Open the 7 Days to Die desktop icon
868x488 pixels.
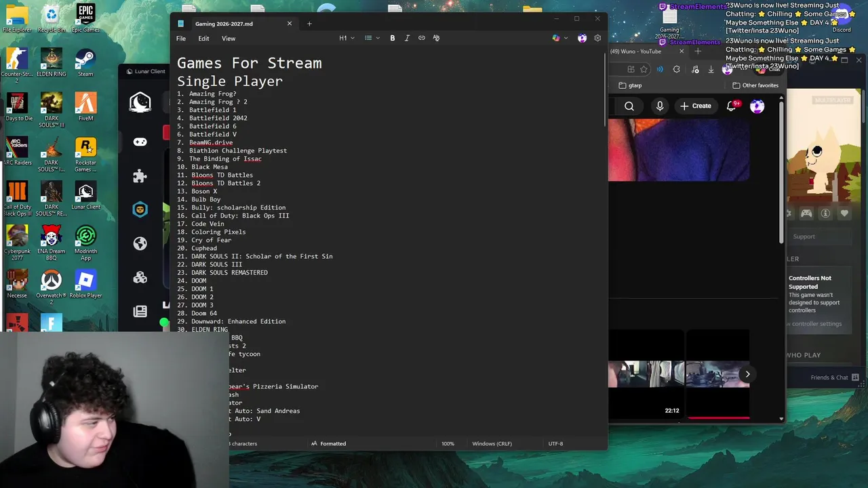(x=17, y=106)
